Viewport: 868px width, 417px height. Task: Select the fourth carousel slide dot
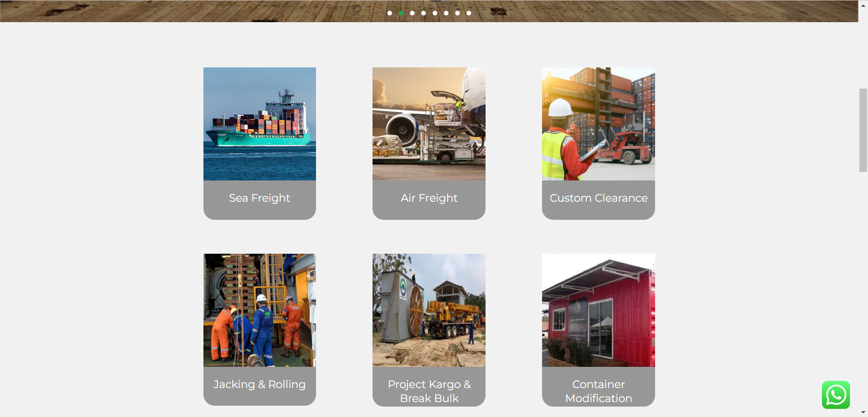[424, 13]
